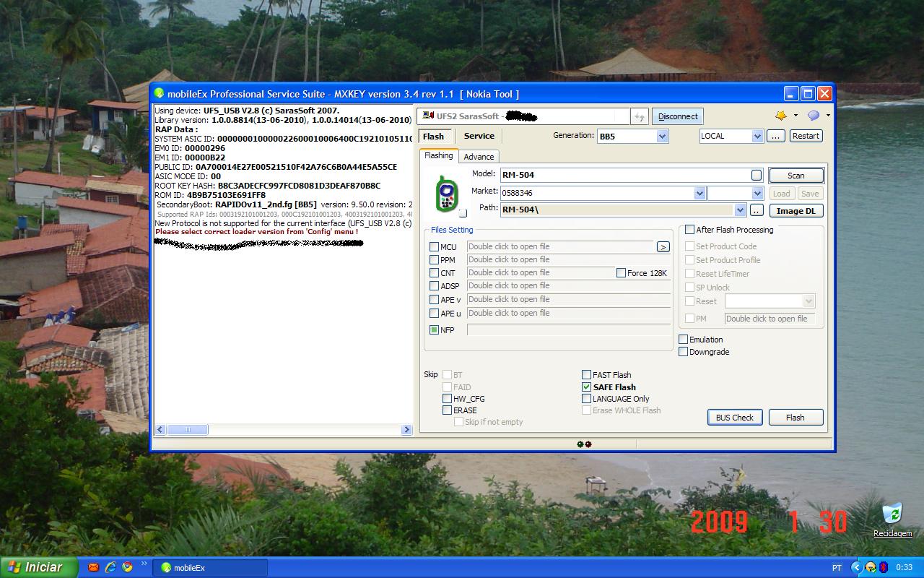Click the Image DL button

pyautogui.click(x=796, y=211)
